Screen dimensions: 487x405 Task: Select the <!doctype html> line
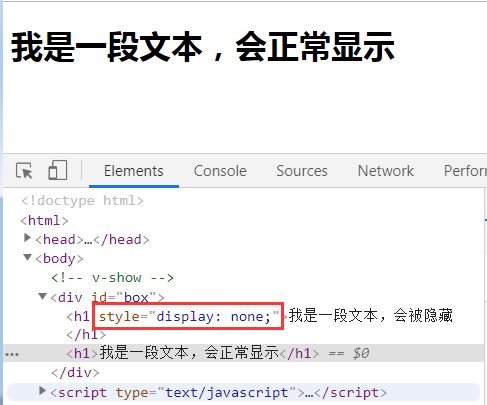[82, 201]
